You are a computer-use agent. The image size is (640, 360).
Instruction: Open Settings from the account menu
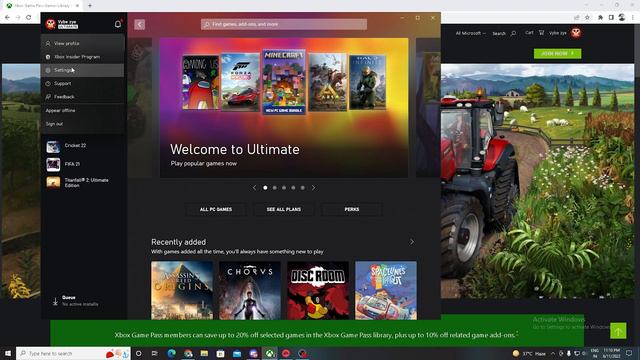tap(82, 70)
